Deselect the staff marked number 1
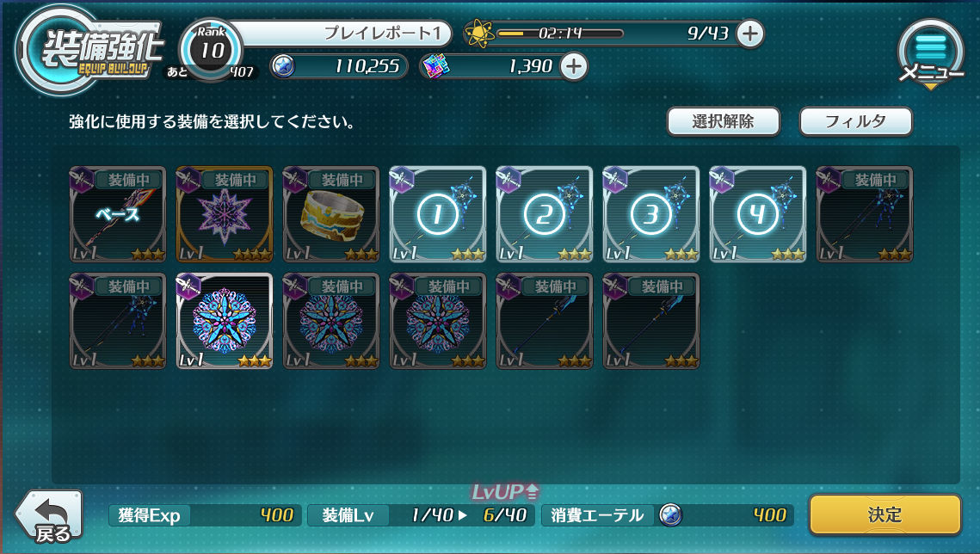The image size is (980, 554). 437,214
